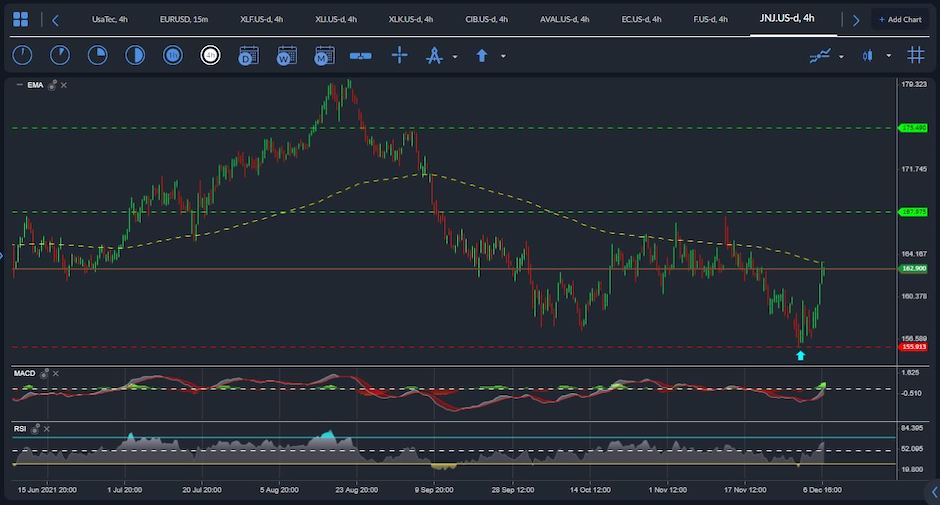Screen dimensions: 940x505
Task: Expand the drawing tools dropdown arrow
Action: (455, 57)
